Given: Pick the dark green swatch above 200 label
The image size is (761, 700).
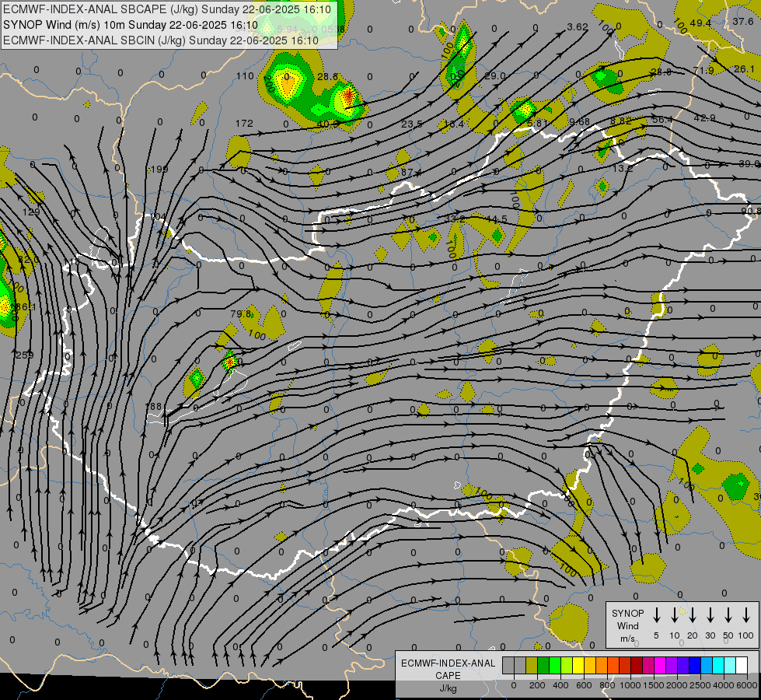Looking at the screenshot, I should tap(543, 666).
